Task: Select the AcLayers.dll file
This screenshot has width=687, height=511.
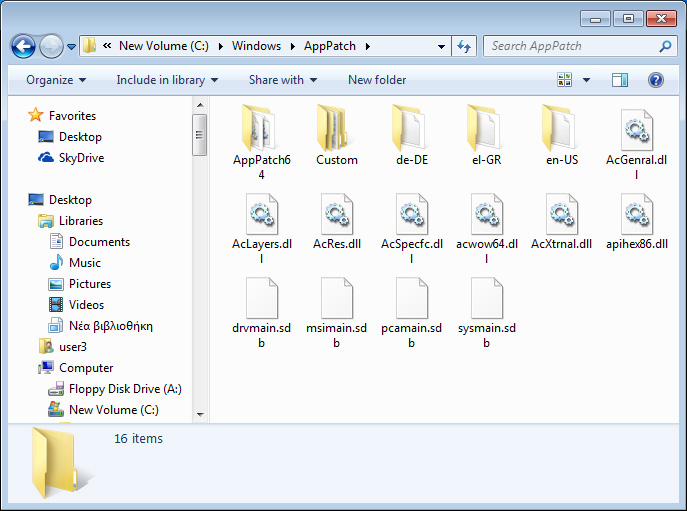Action: [262, 229]
